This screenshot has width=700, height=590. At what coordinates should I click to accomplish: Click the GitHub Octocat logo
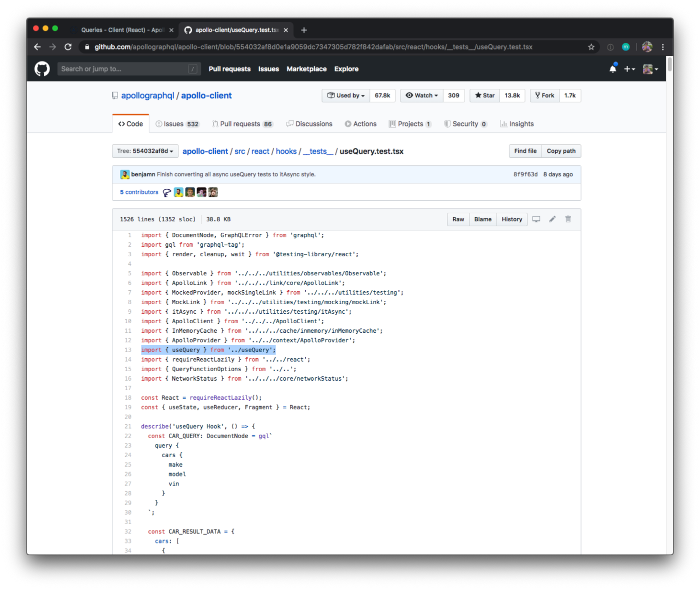point(42,69)
